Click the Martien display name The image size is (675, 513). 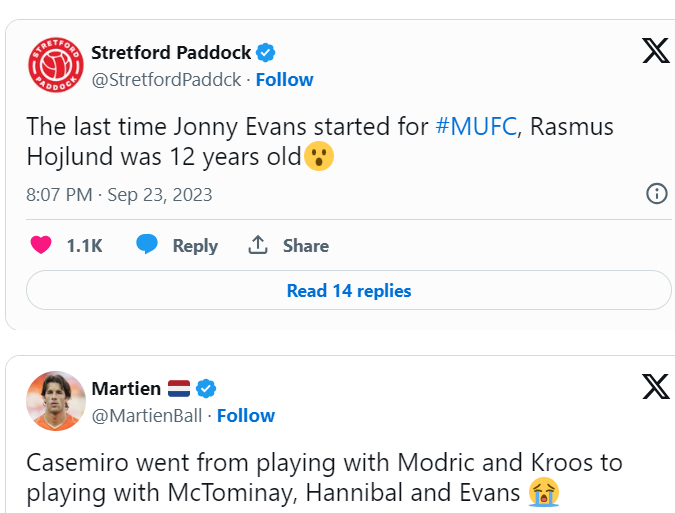[126, 388]
